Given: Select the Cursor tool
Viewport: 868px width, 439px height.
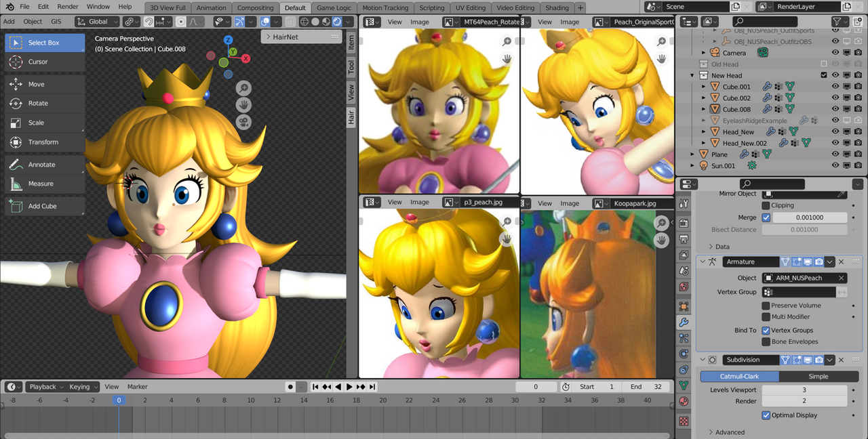Looking at the screenshot, I should [45, 62].
